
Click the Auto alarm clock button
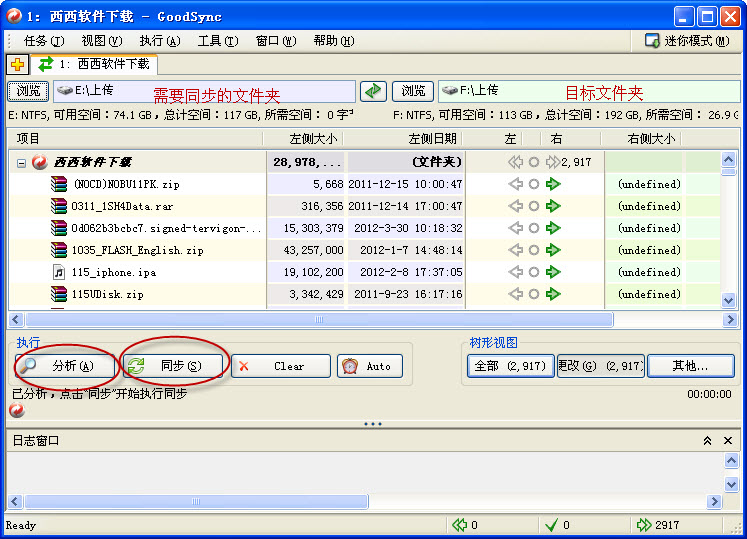coord(370,366)
